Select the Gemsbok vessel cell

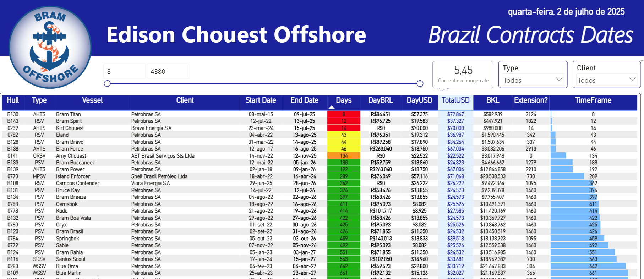tap(67, 204)
